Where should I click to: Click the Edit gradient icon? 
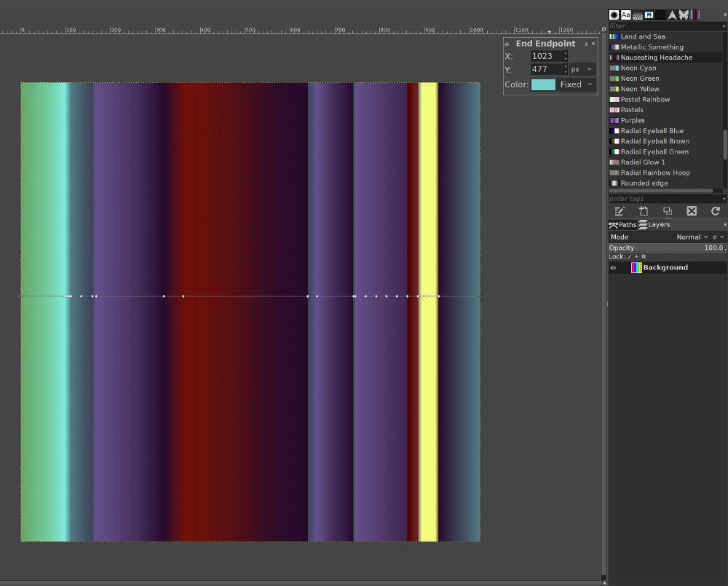click(x=620, y=211)
